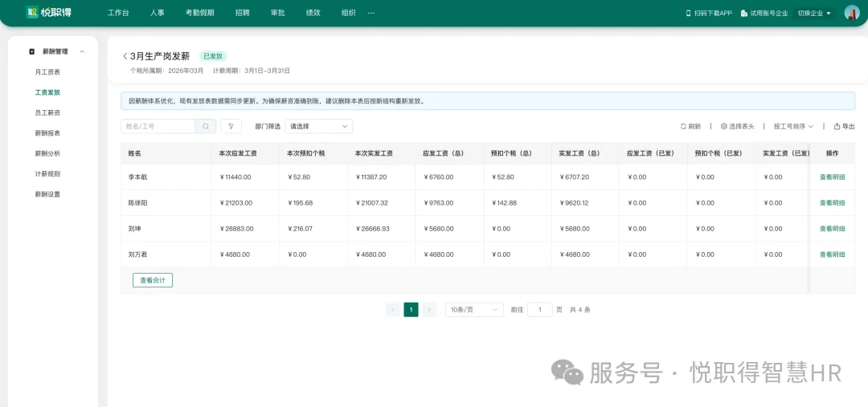Open 审批 top menu
The width and height of the screenshot is (868, 407).
pos(278,13)
